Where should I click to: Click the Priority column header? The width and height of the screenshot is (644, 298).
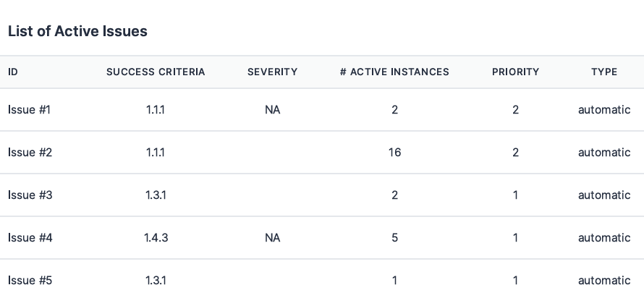515,72
